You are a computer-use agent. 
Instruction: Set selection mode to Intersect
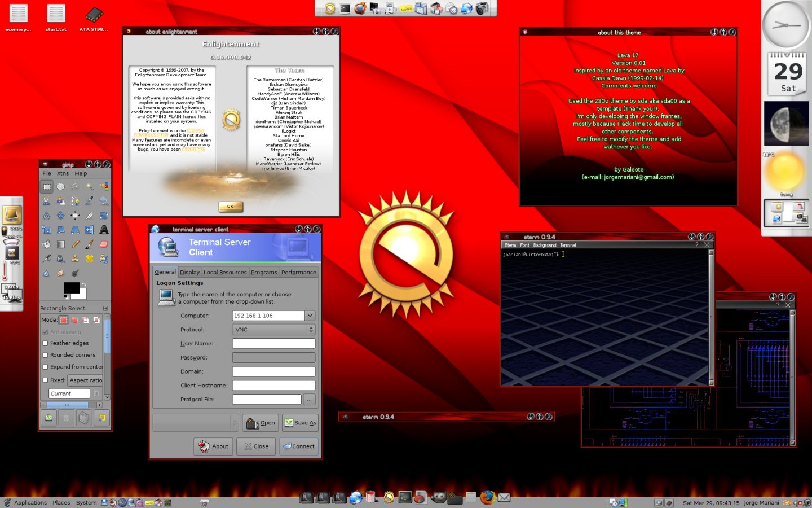[96, 320]
